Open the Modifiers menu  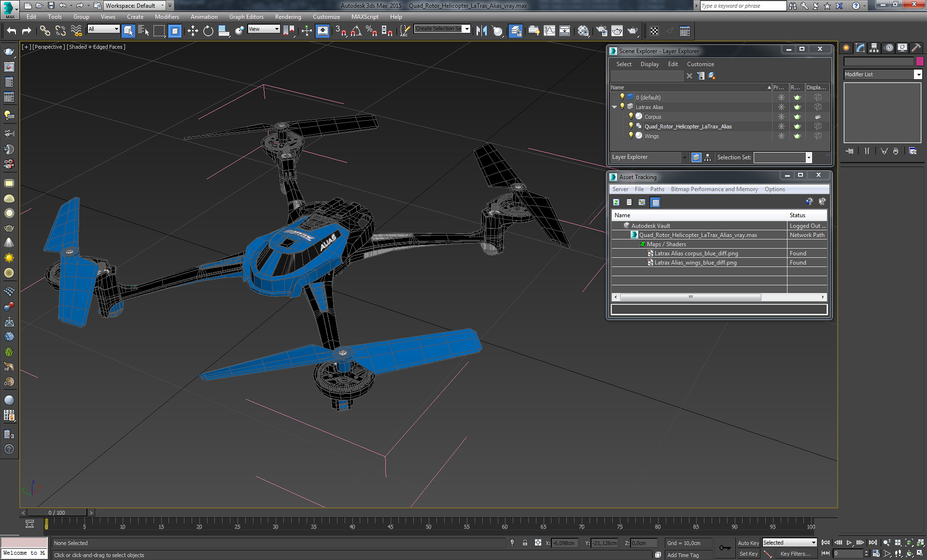coord(167,16)
